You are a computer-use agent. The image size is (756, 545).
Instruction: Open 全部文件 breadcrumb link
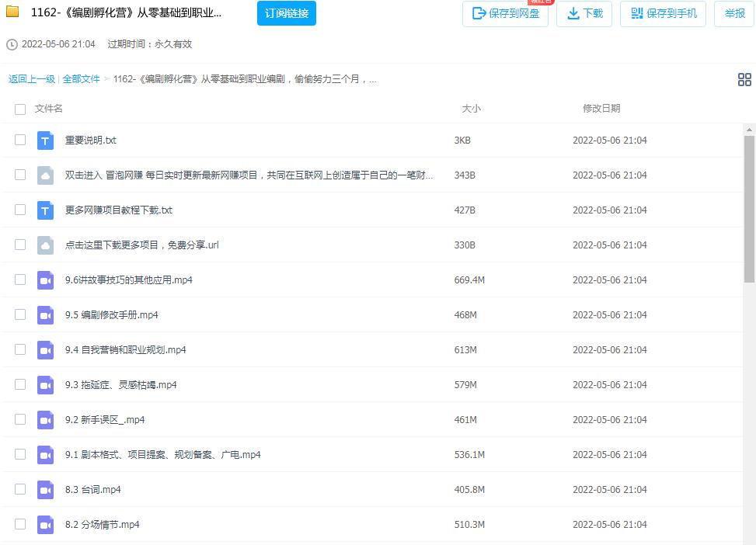pyautogui.click(x=81, y=79)
